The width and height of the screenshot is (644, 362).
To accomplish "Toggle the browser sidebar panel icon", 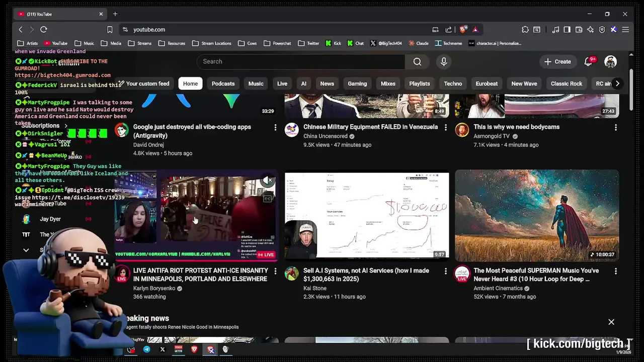I will click(567, 30).
